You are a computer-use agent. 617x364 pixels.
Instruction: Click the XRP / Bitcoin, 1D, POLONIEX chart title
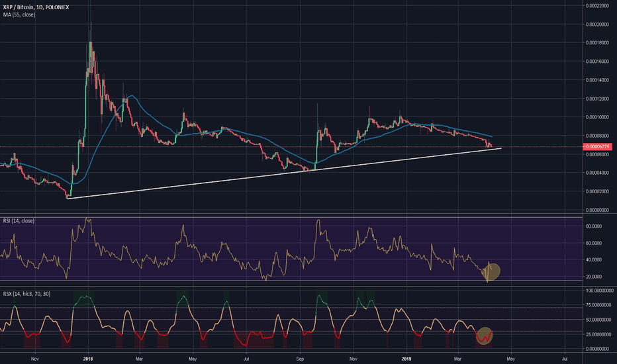[36, 7]
